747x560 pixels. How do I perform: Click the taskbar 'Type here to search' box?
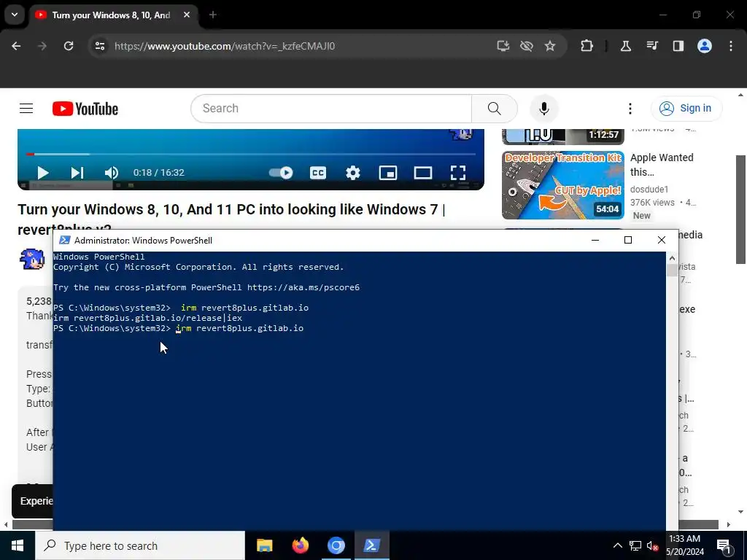pos(139,545)
